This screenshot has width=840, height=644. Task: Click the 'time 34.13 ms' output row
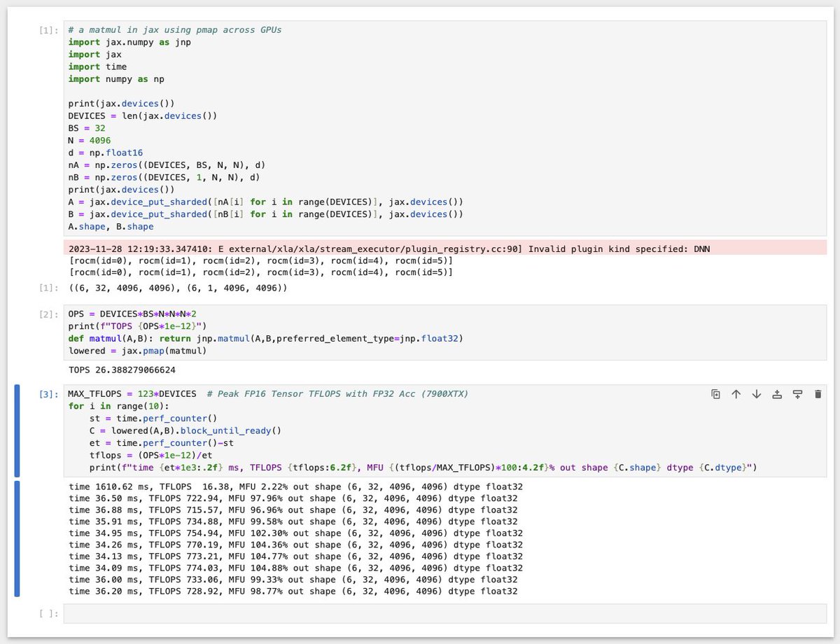coord(295,556)
